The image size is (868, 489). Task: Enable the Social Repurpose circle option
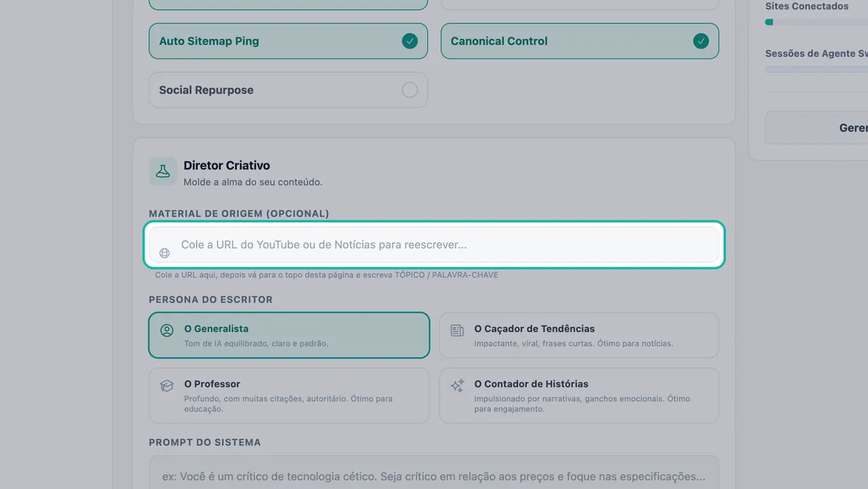410,90
